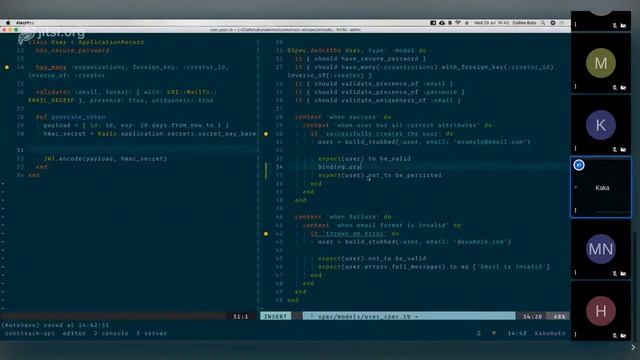This screenshot has width=640, height=360.
Task: Select Kaka's video thumbnail
Action: [601, 187]
